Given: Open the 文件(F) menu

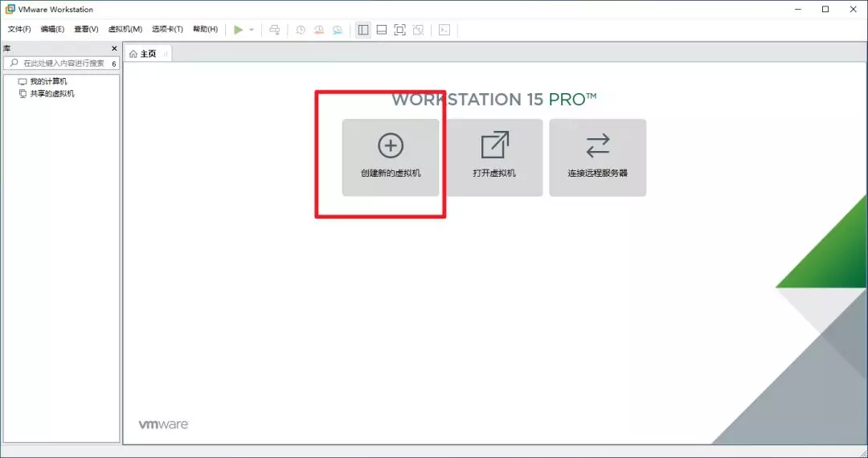Looking at the screenshot, I should [19, 30].
